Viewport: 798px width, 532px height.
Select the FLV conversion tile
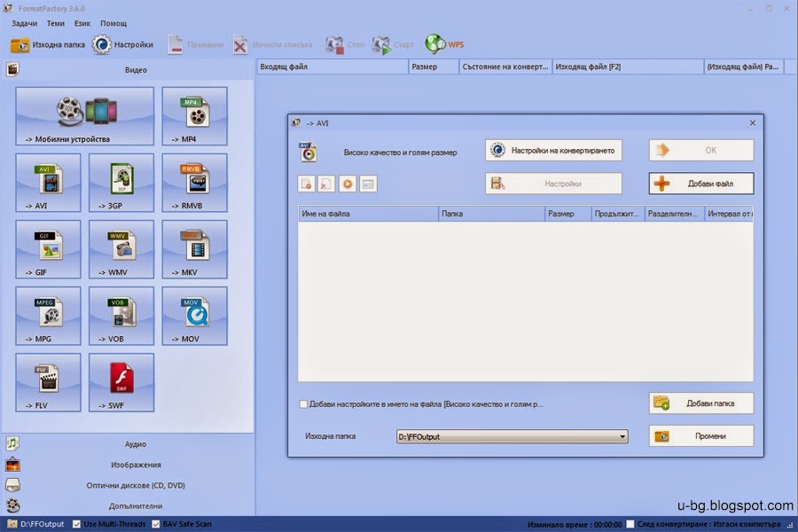point(48,383)
